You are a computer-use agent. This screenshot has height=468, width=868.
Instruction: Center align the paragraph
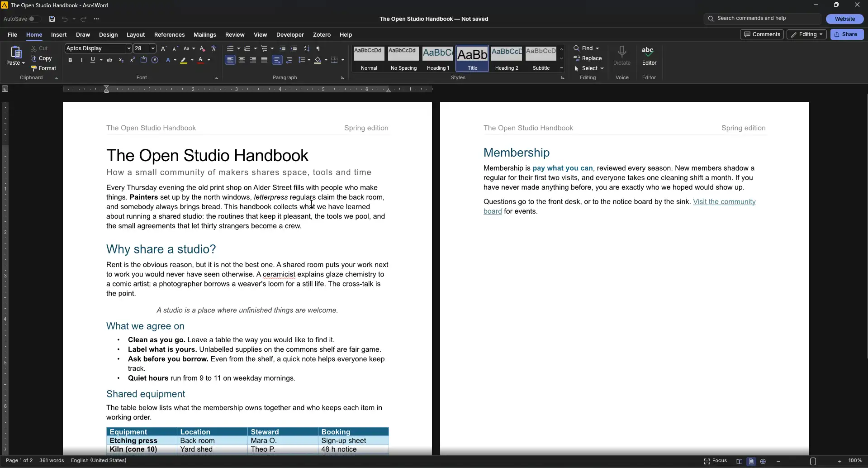click(x=242, y=60)
